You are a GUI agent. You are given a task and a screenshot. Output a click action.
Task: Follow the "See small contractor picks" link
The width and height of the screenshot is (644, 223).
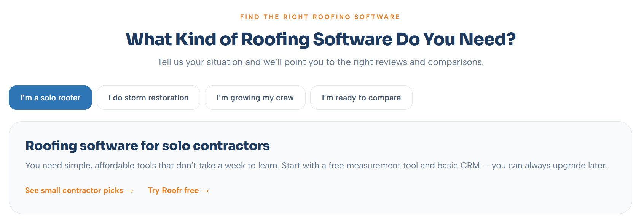(79, 190)
